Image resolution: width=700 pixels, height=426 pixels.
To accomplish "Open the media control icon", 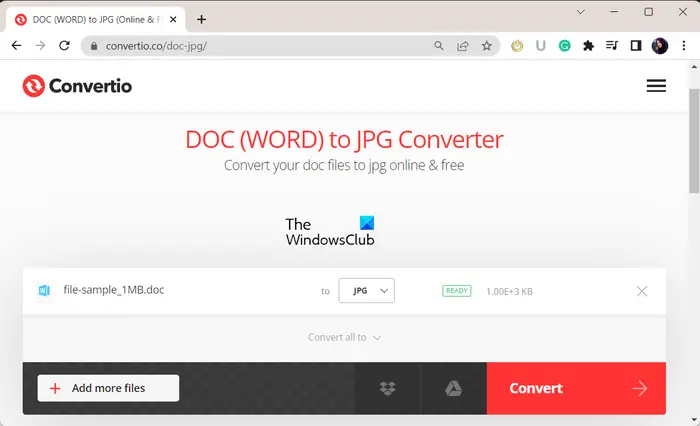I will (612, 46).
